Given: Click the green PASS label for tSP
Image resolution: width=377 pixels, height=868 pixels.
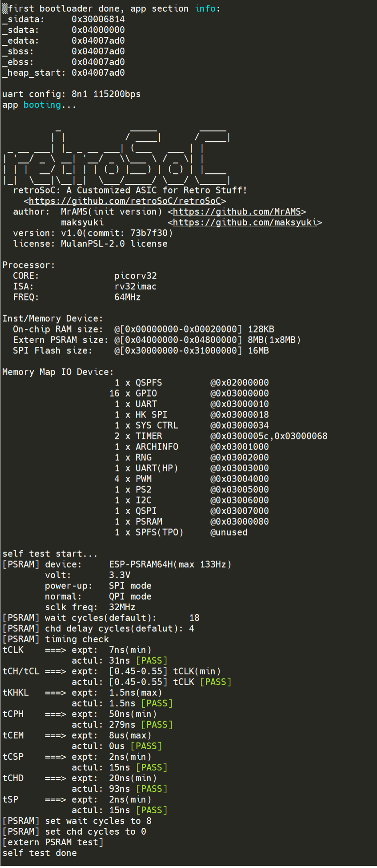Looking at the screenshot, I should [x=152, y=810].
